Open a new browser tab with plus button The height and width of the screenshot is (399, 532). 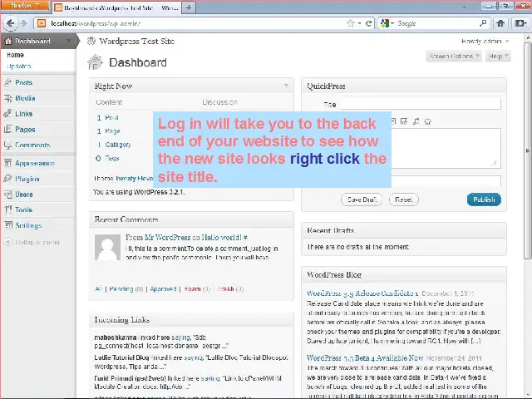click(189, 7)
